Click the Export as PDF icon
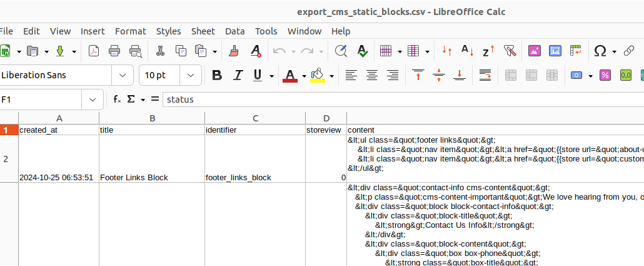644x266 pixels. coord(94,51)
